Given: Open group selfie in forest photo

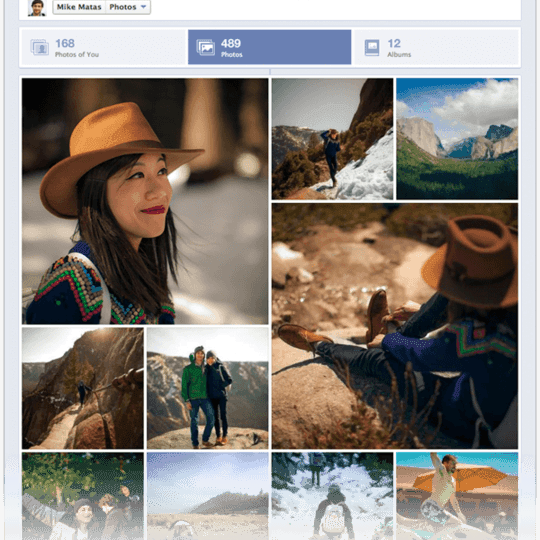Looking at the screenshot, I should (x=83, y=496).
